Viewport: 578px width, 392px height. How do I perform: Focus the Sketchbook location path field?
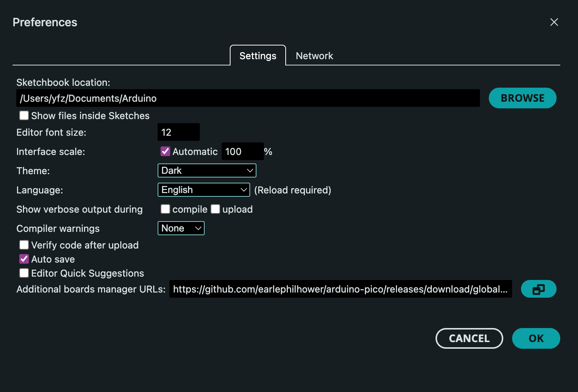(248, 98)
